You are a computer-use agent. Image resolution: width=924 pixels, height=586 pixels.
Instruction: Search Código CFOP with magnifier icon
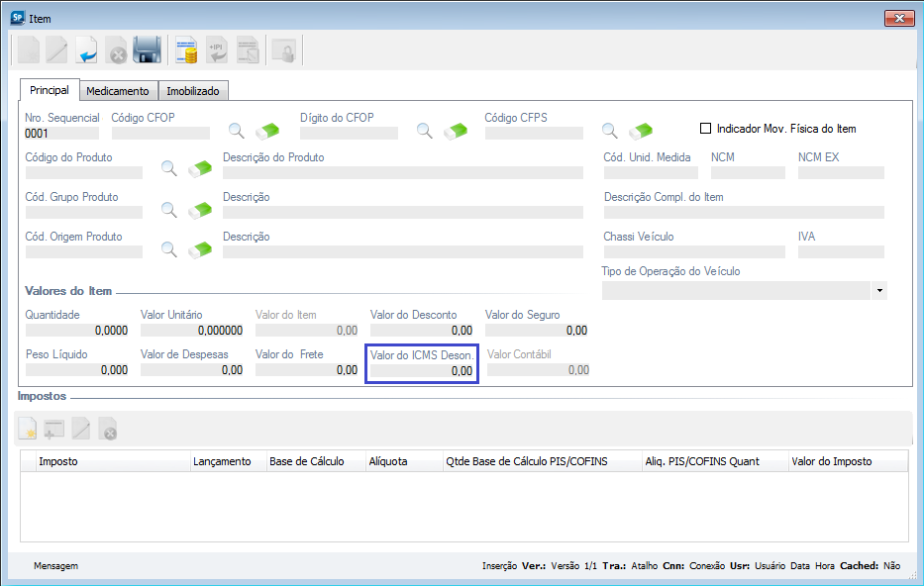[237, 131]
